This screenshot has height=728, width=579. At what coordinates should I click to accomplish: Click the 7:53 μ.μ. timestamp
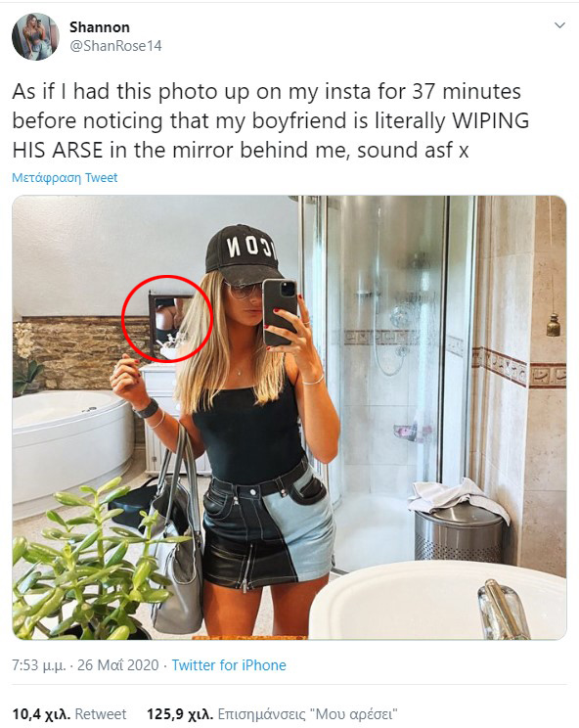point(38,664)
